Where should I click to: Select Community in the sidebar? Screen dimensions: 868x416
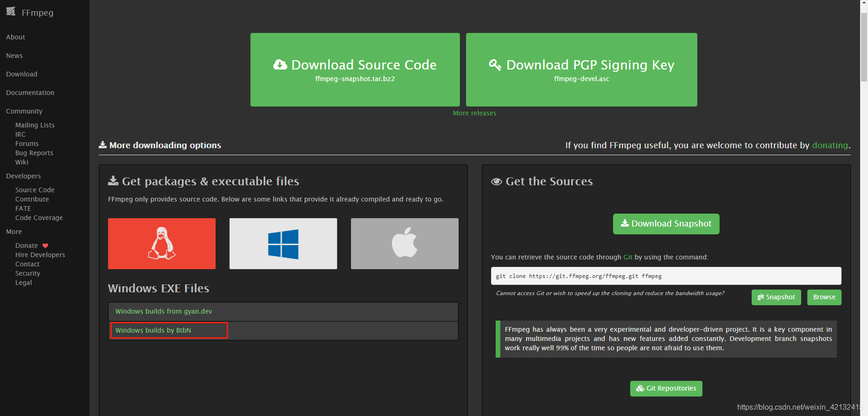coord(24,111)
